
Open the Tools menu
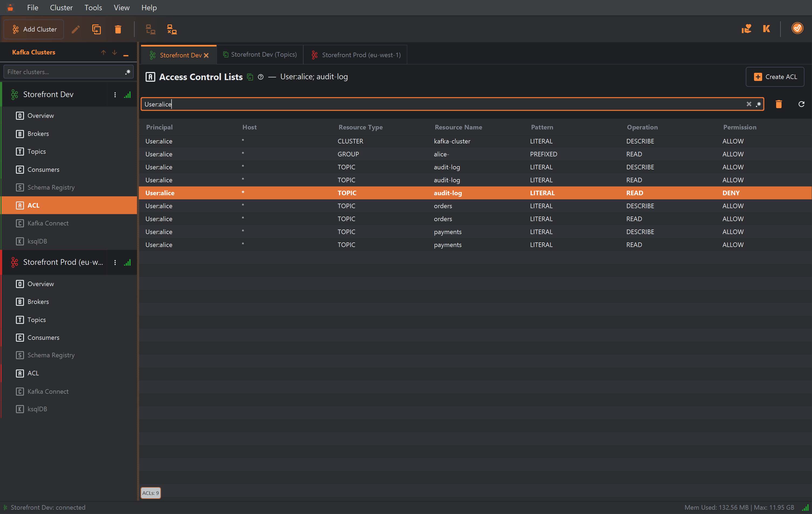[93, 8]
